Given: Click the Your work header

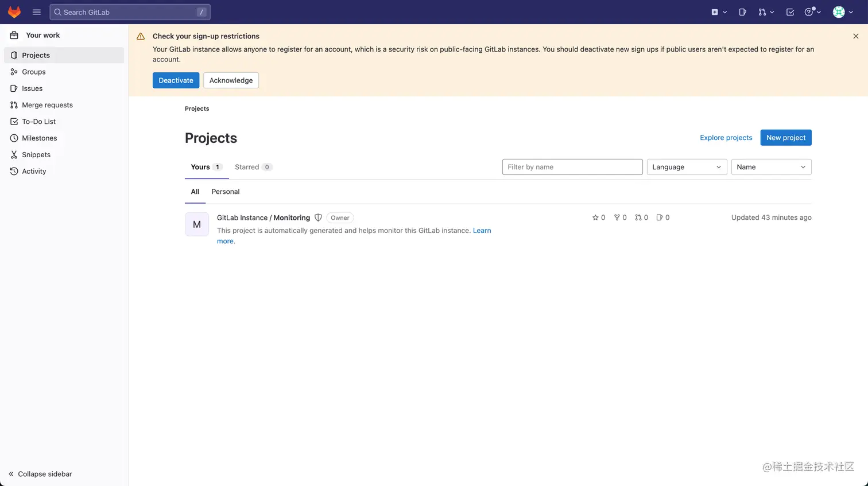Looking at the screenshot, I should pyautogui.click(x=42, y=35).
